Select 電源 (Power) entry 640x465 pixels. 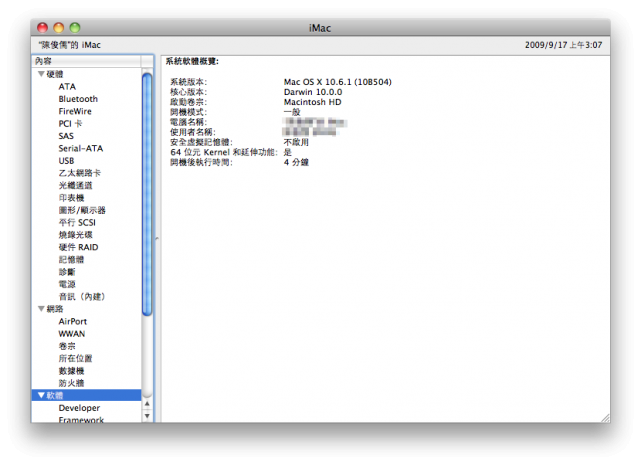pyautogui.click(x=67, y=284)
